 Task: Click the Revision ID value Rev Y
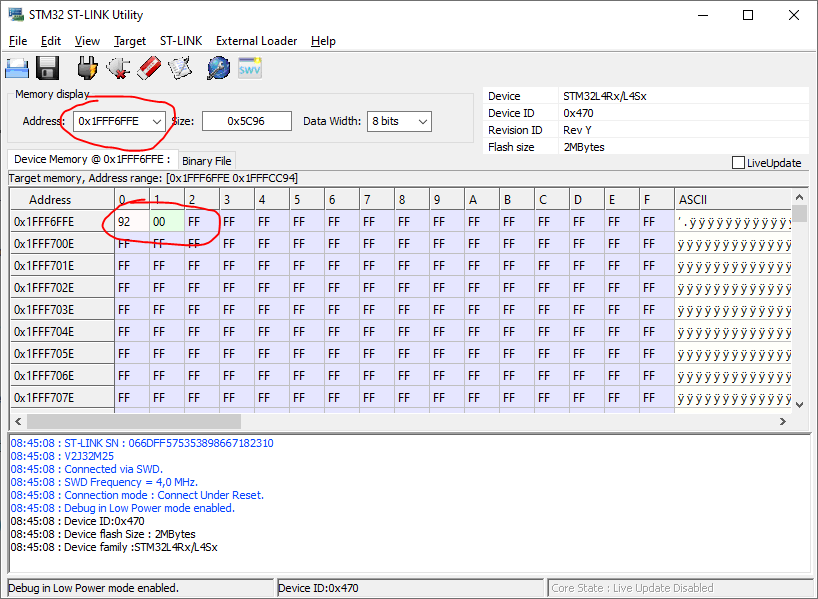(577, 130)
